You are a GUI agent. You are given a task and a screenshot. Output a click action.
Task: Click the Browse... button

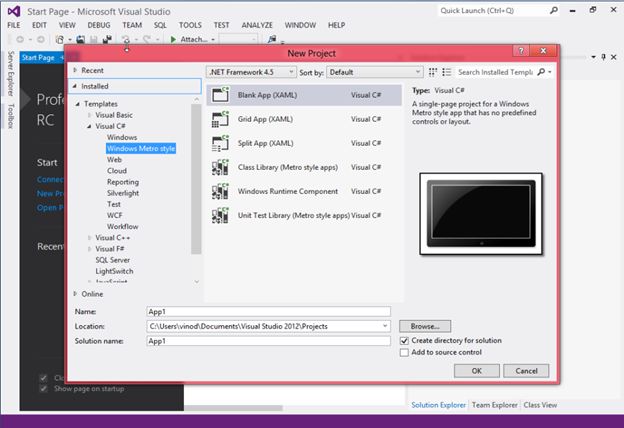(x=425, y=326)
